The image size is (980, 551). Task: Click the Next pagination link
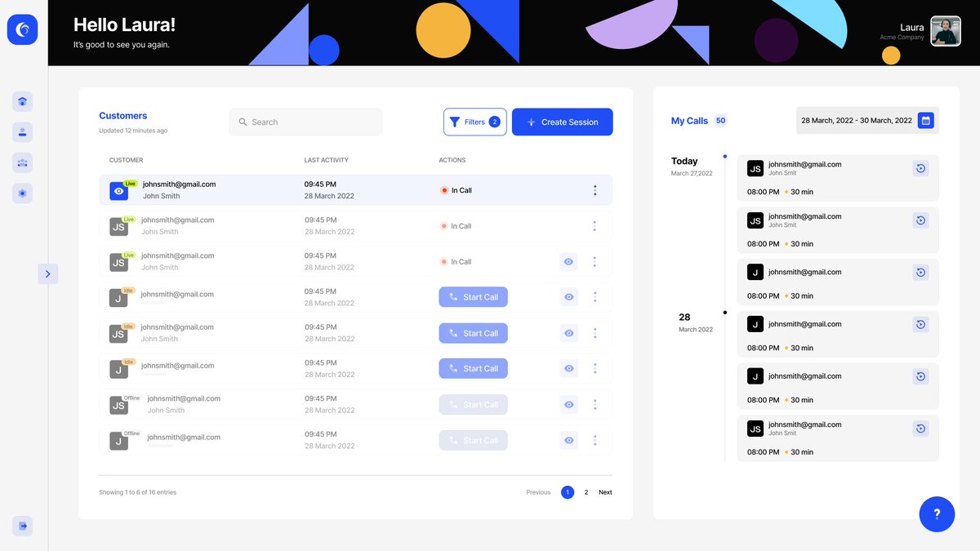tap(605, 492)
